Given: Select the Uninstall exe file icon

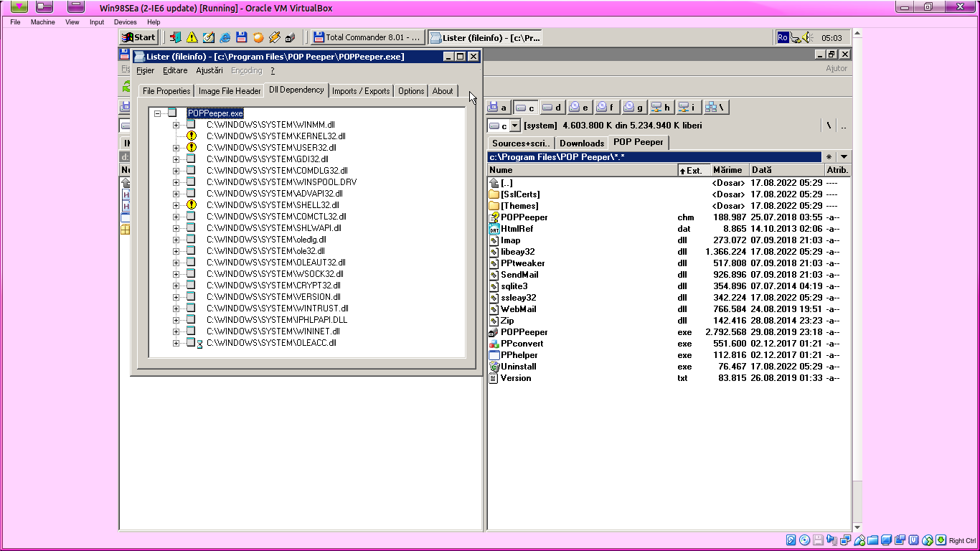Looking at the screenshot, I should pyautogui.click(x=494, y=367).
